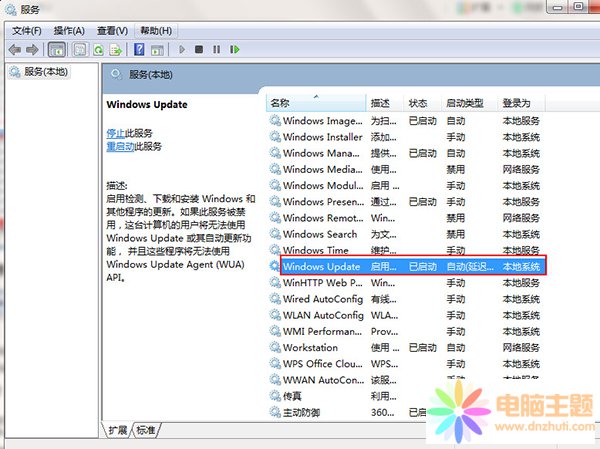
Task: Sort by the 登录为 column header
Action: click(521, 103)
